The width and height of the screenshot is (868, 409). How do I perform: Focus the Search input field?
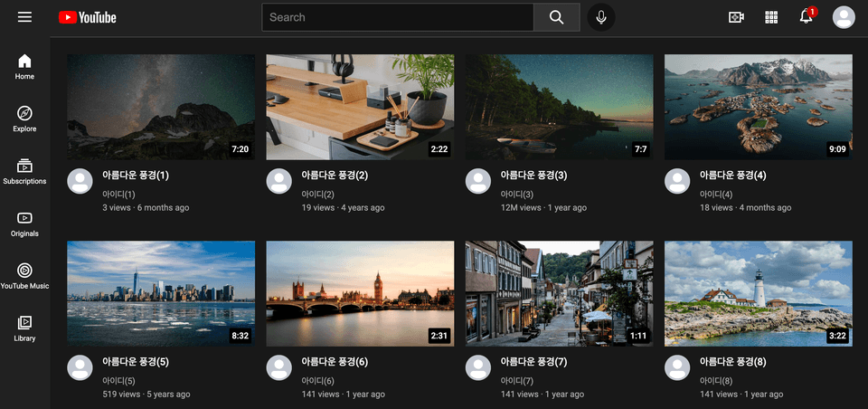click(398, 17)
